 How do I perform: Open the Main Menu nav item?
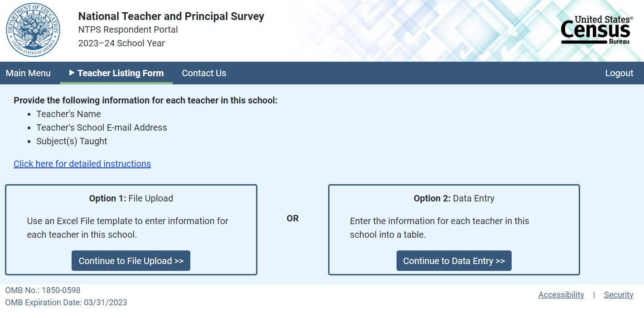[x=28, y=73]
